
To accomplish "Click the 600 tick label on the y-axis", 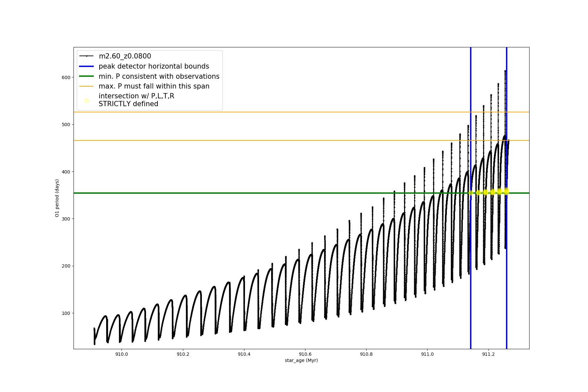I will click(x=66, y=77).
